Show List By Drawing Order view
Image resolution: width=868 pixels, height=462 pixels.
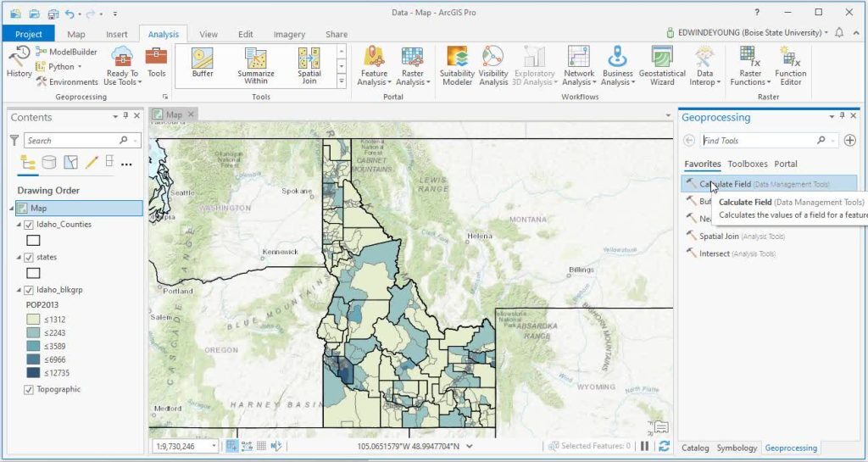[x=28, y=162]
